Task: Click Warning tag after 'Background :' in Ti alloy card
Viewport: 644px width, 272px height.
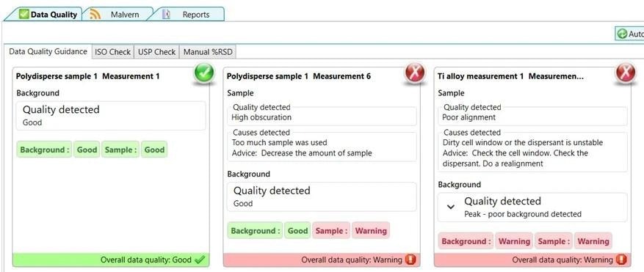Action: point(514,241)
